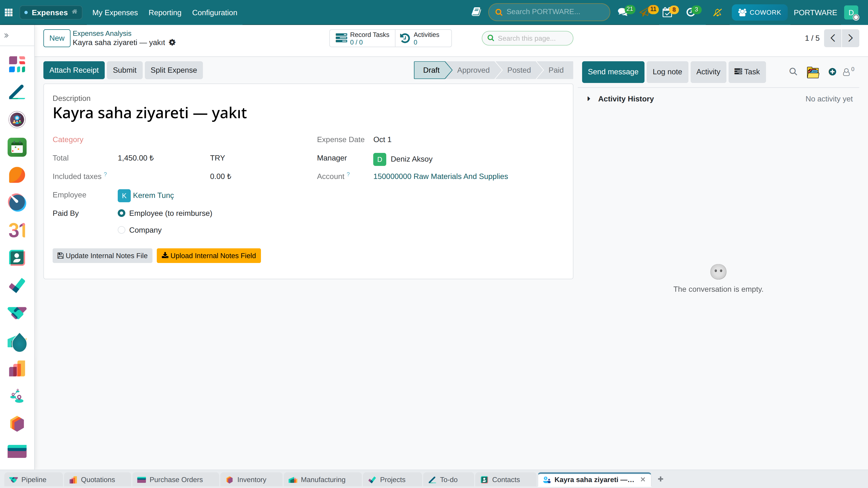Click the Search PORTWARE global search field
Screen dimensions: 868x488
[549, 12]
